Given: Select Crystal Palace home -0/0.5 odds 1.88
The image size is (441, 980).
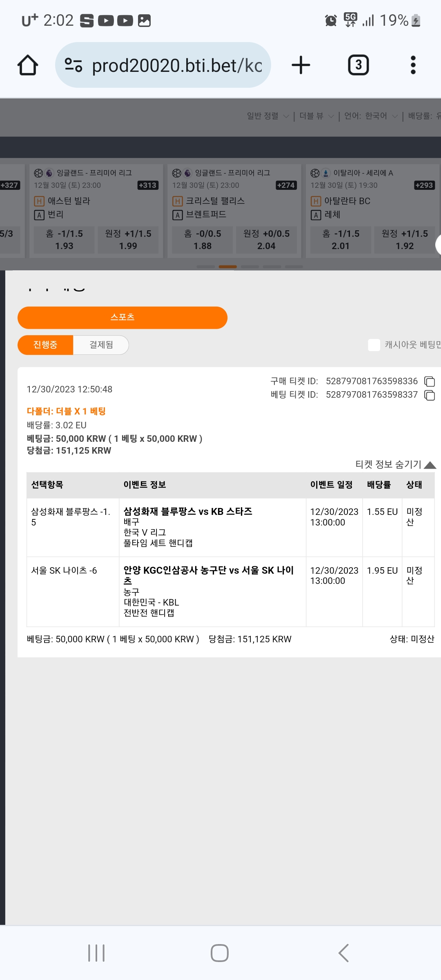Looking at the screenshot, I should (203, 240).
